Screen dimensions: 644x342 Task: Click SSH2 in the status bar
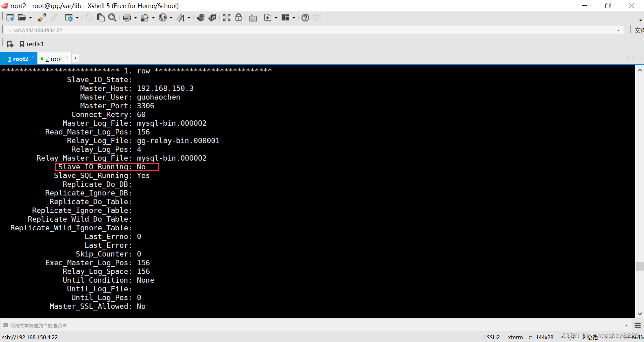[x=491, y=337]
